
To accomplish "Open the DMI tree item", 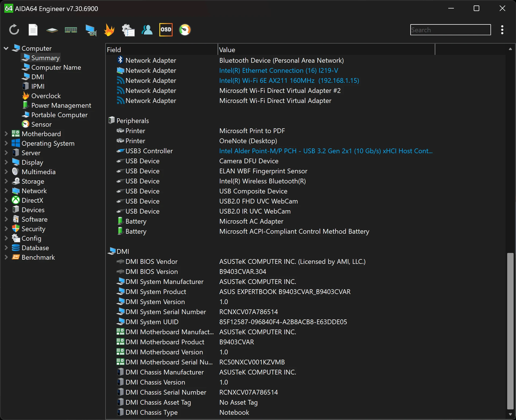I will click(33, 77).
